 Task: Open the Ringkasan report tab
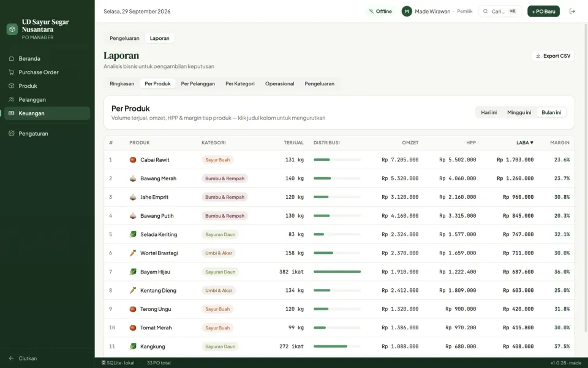pos(122,84)
